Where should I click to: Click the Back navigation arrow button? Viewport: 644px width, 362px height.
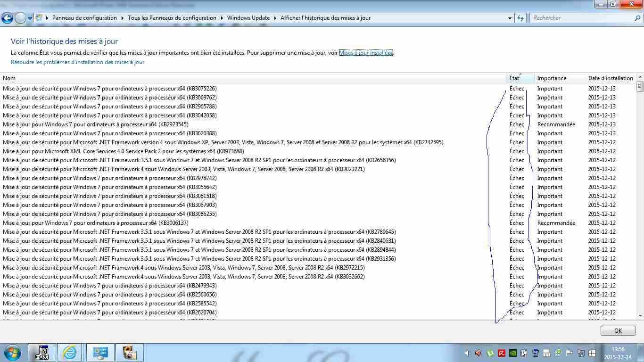(7, 18)
